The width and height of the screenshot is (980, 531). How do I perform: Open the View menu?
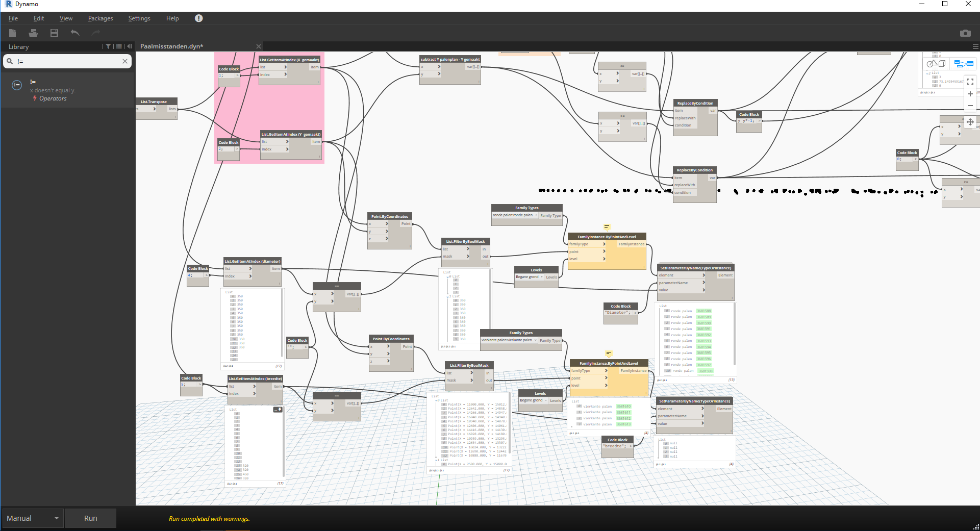[x=66, y=18]
